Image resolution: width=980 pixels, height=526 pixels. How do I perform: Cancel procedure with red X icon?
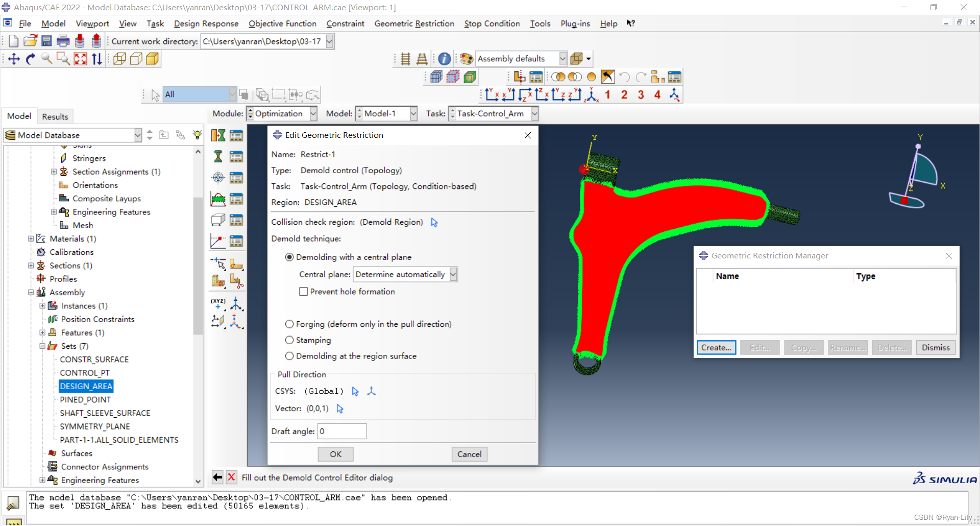(232, 477)
